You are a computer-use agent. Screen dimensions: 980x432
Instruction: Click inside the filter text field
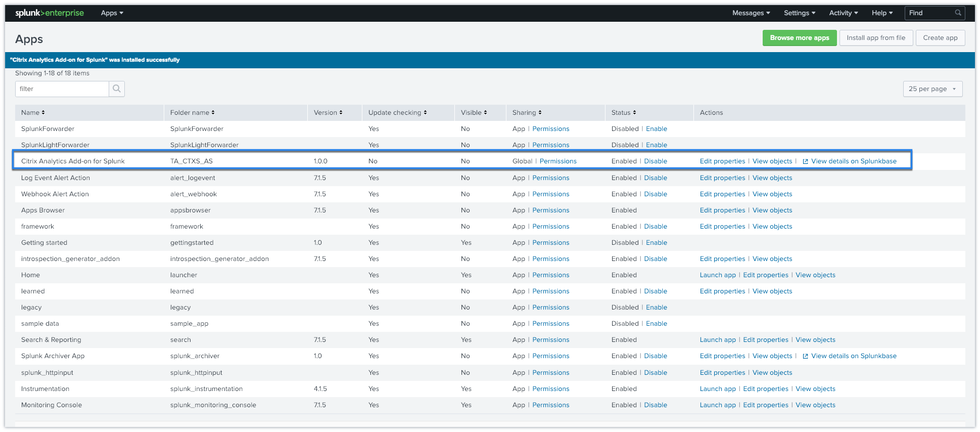(62, 89)
